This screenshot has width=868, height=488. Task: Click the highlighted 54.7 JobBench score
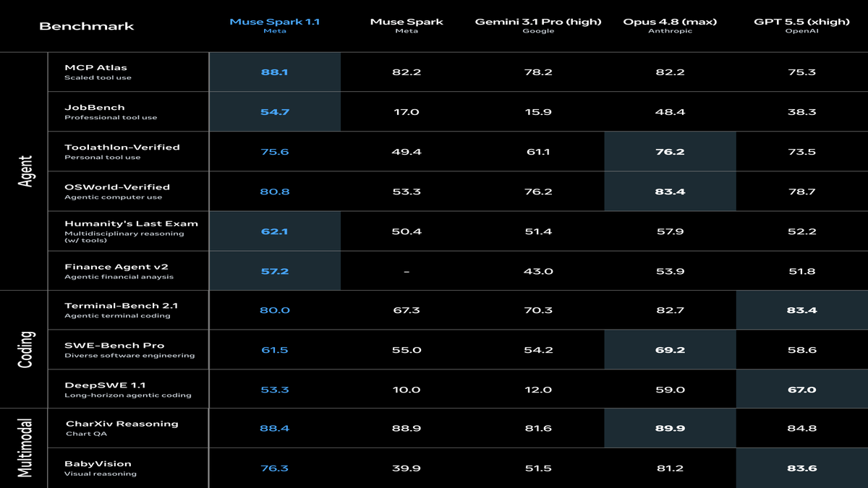[x=275, y=112]
